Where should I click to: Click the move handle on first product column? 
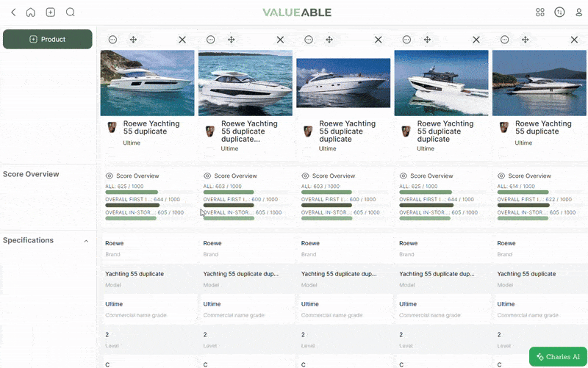pos(133,40)
